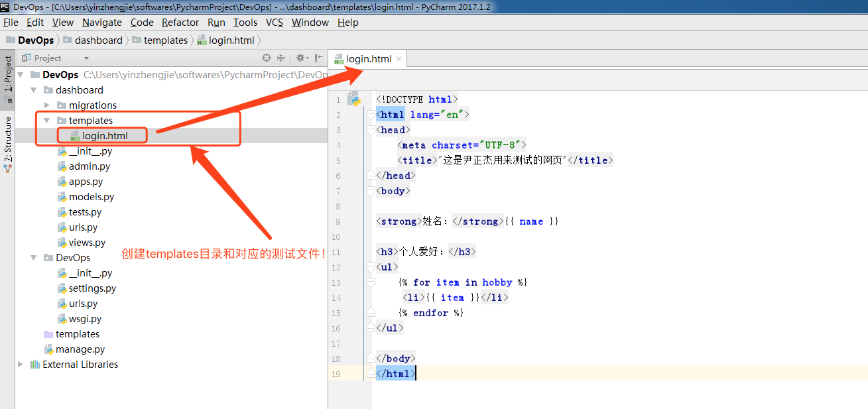Collapse all nodes with Project panel toolbar icon
The image size is (868, 409).
(280, 58)
